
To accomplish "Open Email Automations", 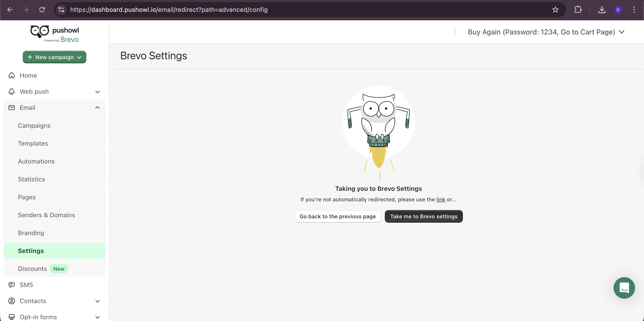I will [x=36, y=161].
